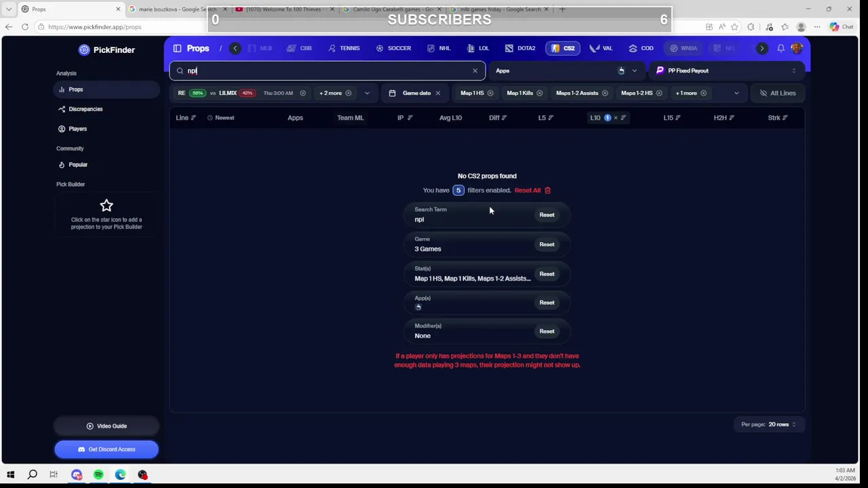
Task: Switch to the DOTA2 sport tab
Action: (520, 48)
